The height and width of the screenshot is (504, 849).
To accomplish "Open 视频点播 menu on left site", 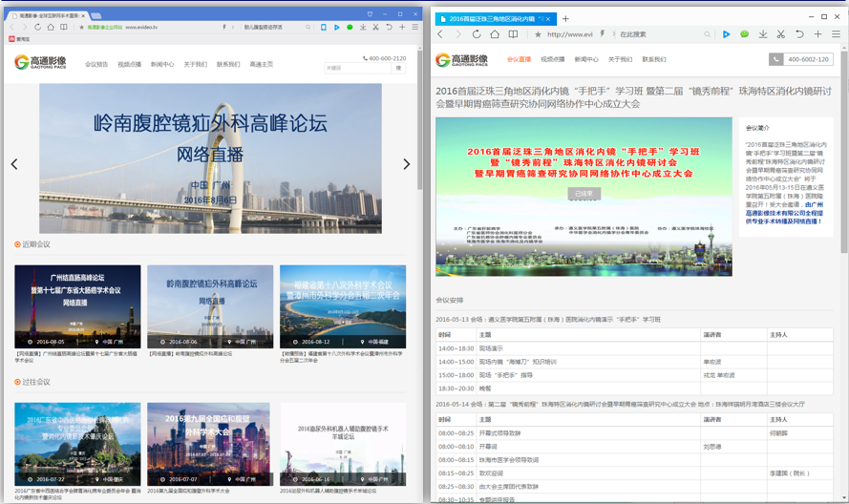I will pos(130,64).
